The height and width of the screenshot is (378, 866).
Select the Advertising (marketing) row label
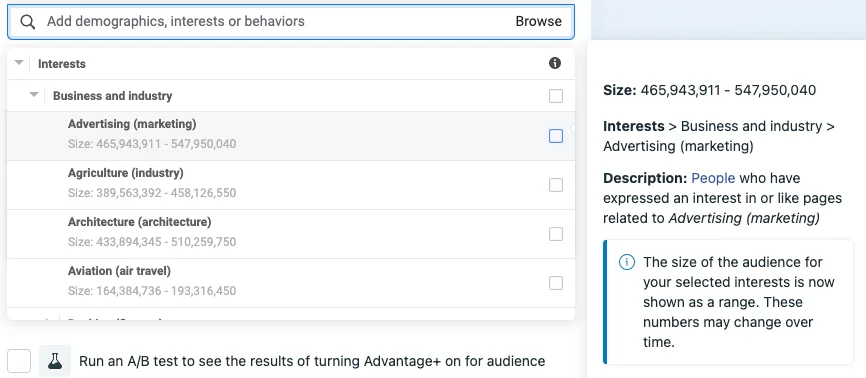(x=132, y=124)
